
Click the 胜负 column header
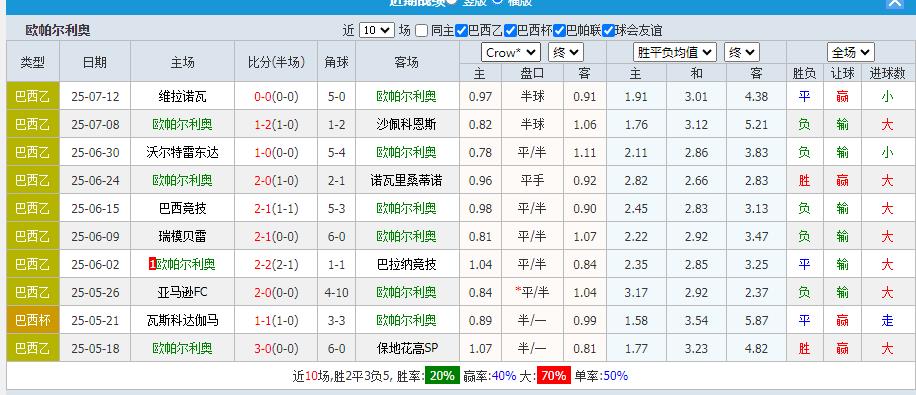(804, 73)
